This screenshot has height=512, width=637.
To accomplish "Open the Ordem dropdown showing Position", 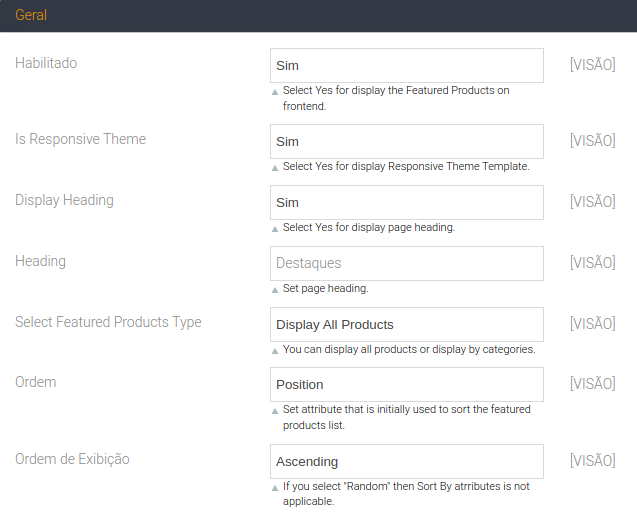I will tap(406, 384).
